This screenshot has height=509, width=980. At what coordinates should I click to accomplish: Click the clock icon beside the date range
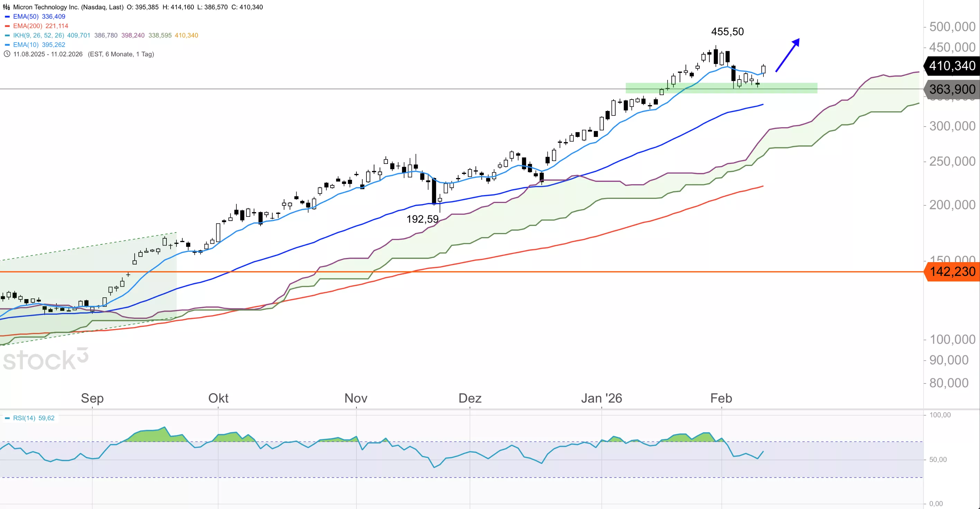[x=7, y=54]
